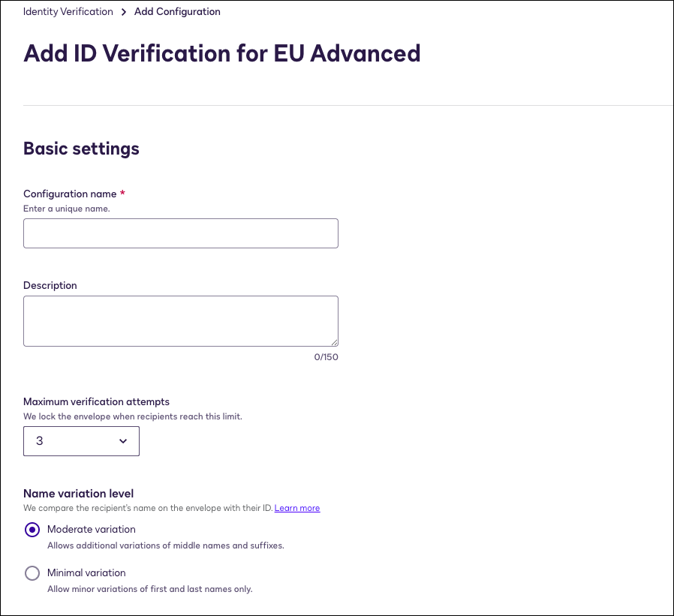Screen dimensions: 674x616
Task: Click the Moderate variation label text
Action: click(x=91, y=529)
